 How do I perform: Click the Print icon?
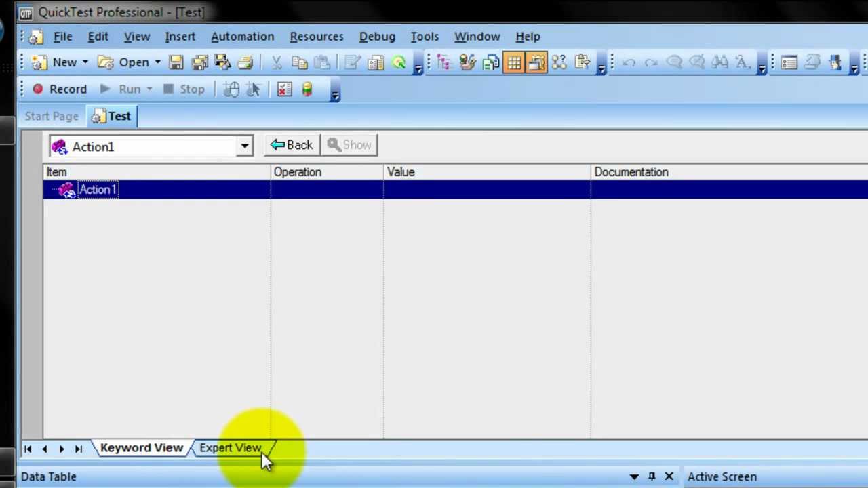tap(245, 62)
